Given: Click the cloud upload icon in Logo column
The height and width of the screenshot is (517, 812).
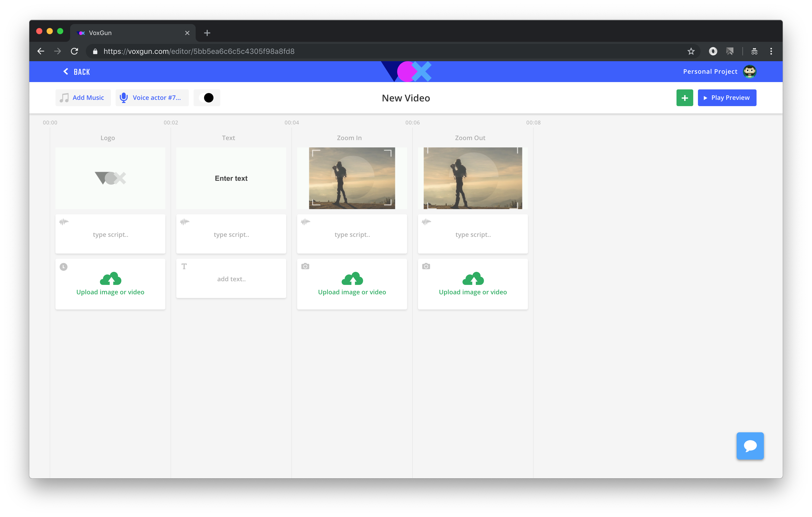Looking at the screenshot, I should pyautogui.click(x=110, y=279).
